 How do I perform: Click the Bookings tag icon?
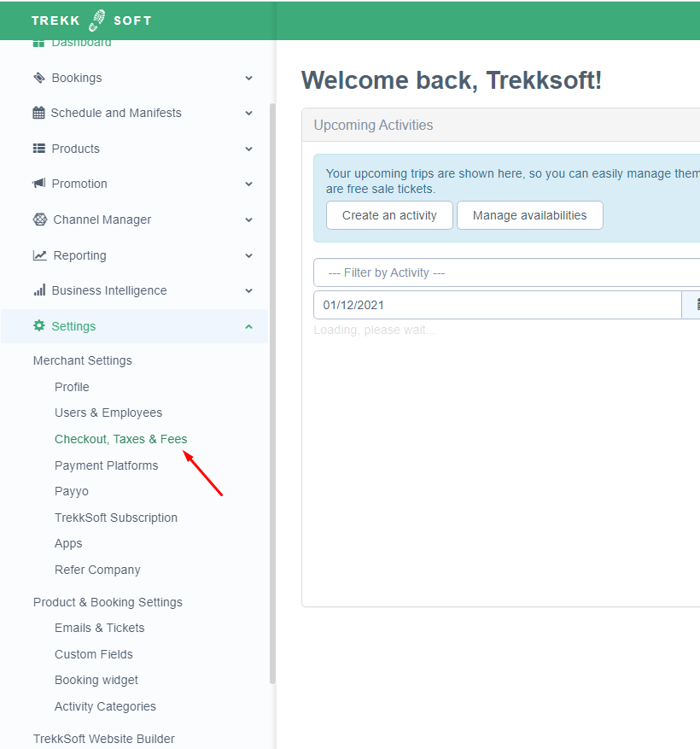[x=39, y=78]
